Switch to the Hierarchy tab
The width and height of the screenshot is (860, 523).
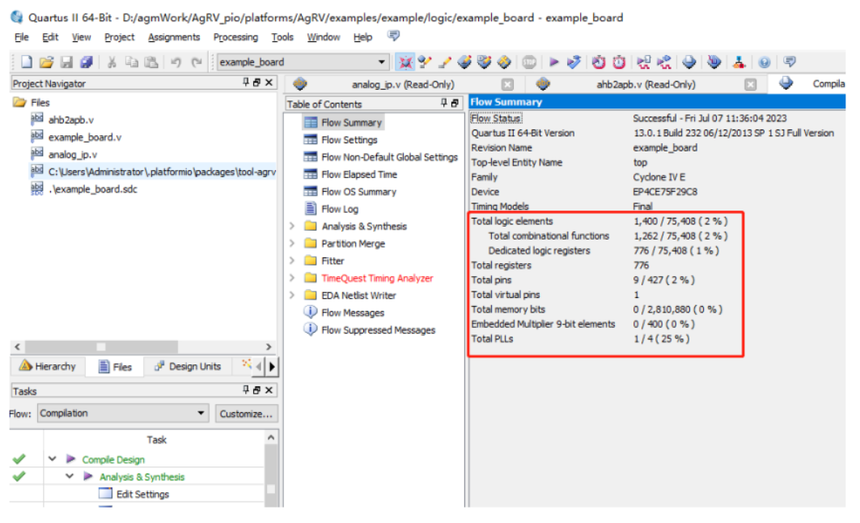coord(48,366)
